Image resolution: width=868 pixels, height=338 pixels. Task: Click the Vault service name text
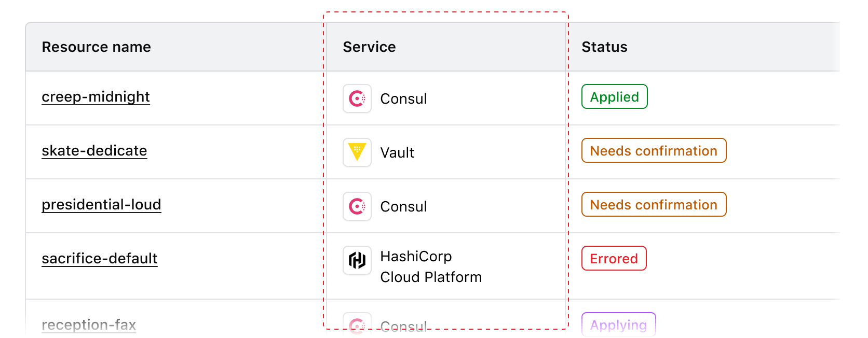click(397, 153)
